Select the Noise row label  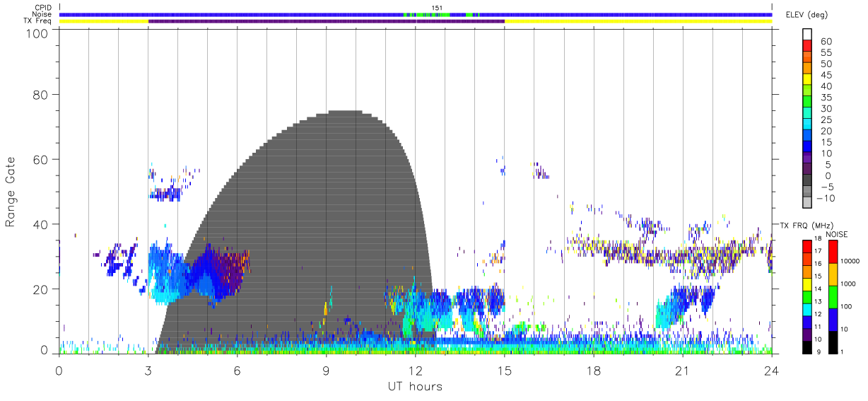[42, 14]
